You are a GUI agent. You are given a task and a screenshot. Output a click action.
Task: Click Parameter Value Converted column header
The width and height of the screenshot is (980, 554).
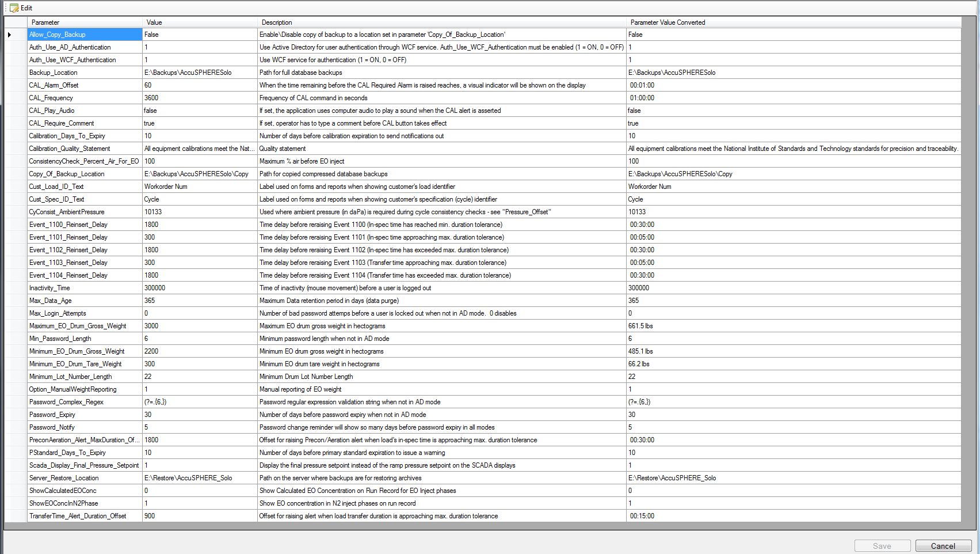tap(793, 22)
